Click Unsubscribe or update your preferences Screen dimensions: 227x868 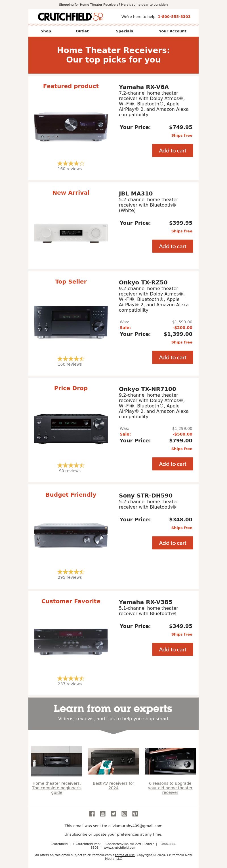(102, 834)
